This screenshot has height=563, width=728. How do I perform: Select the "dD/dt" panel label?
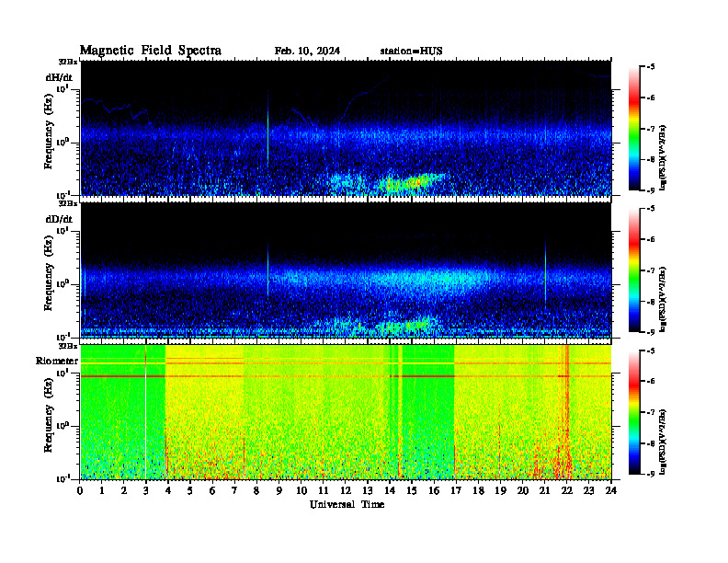click(x=59, y=219)
